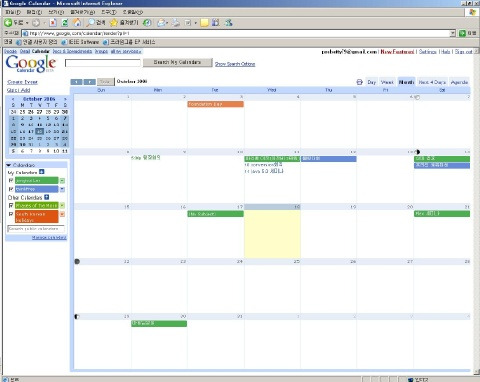Screen dimensions: 480x382
Task: Click the calendar search text field
Action: click(103, 63)
